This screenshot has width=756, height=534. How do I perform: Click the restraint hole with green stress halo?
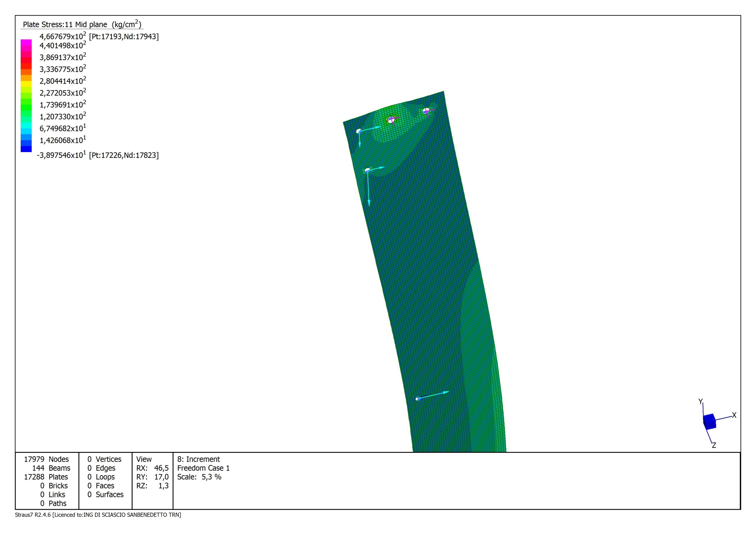(391, 120)
